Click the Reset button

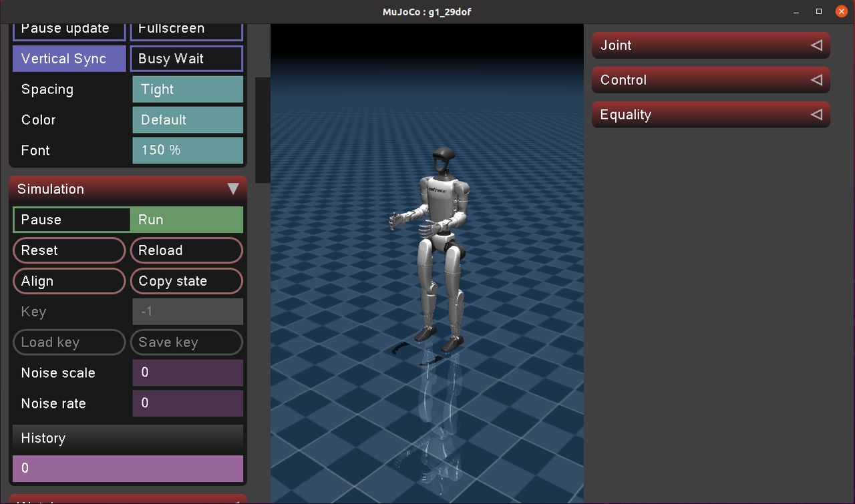tap(69, 250)
